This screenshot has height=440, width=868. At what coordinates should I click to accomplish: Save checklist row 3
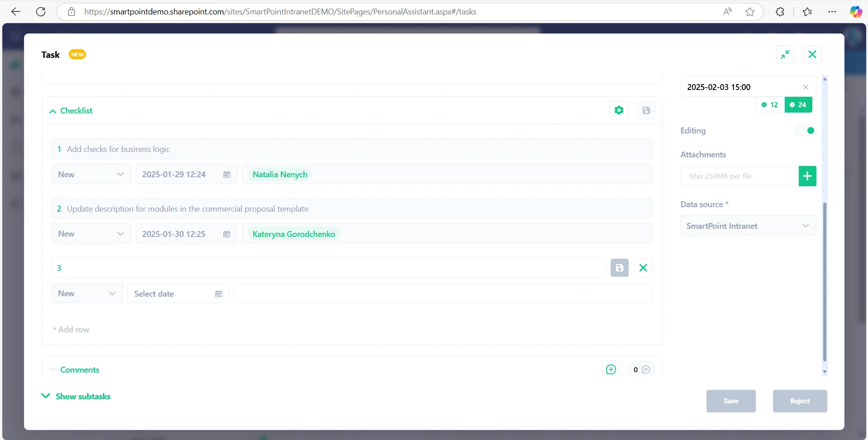coord(620,268)
